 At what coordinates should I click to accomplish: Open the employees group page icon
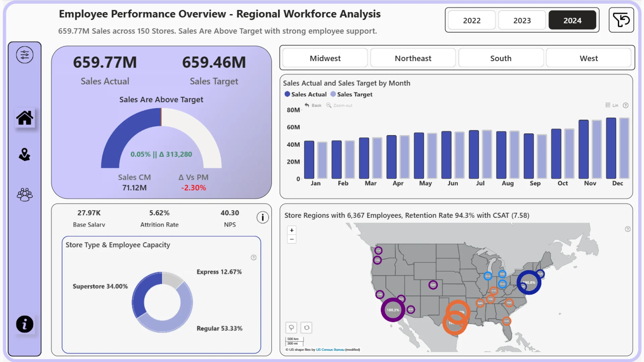(x=24, y=194)
